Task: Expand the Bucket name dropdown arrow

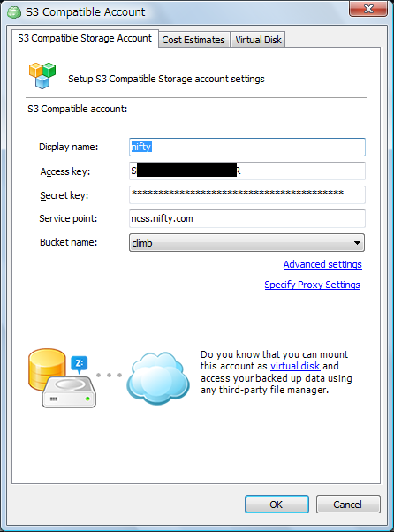Action: tap(357, 243)
